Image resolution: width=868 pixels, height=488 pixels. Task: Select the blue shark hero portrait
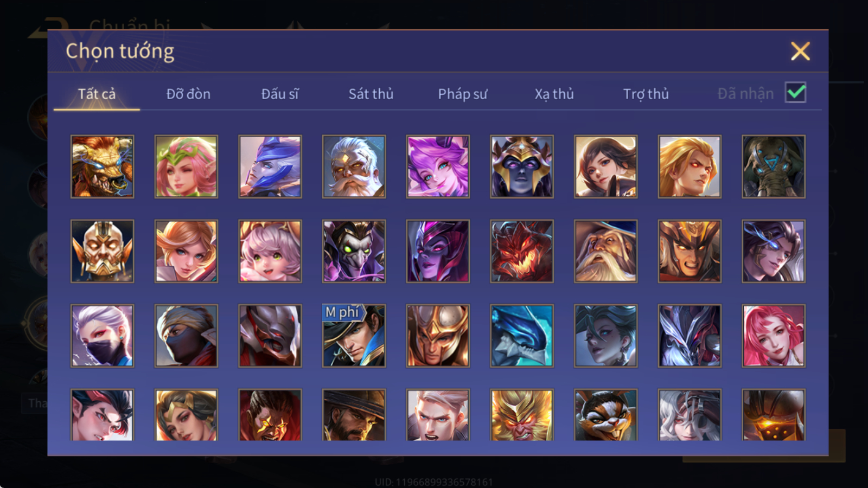pos(522,336)
